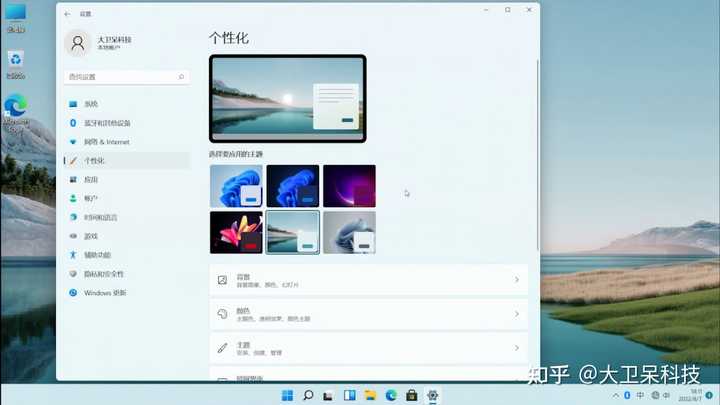Image resolution: width=720 pixels, height=405 pixels.
Task: Show hidden tray icons chevron
Action: point(615,395)
